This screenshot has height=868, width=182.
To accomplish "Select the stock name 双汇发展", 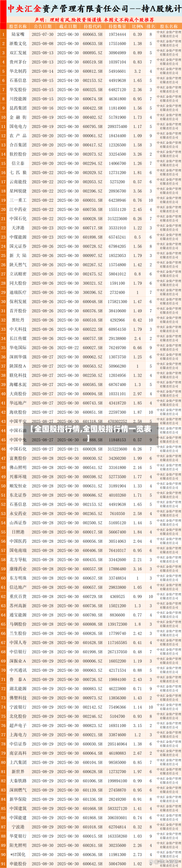I will pyautogui.click(x=18, y=53).
